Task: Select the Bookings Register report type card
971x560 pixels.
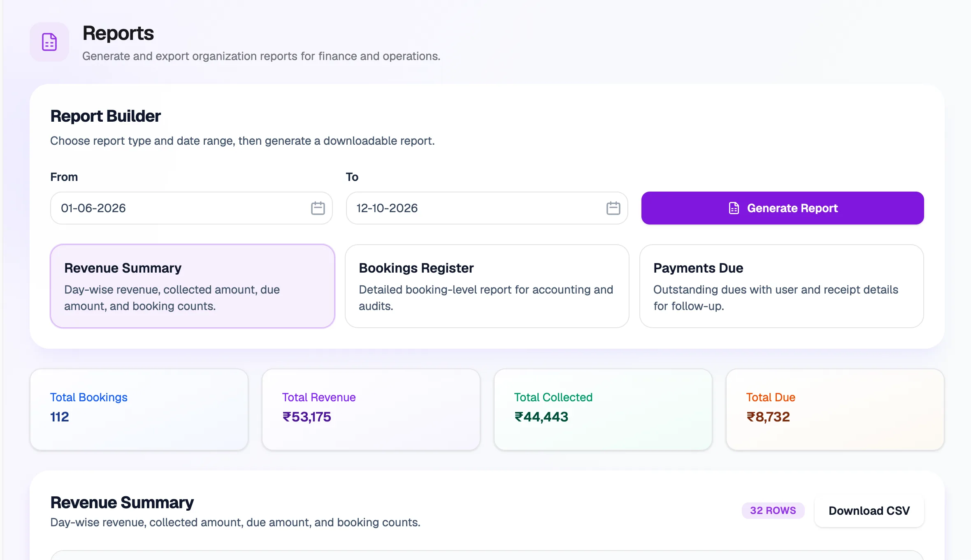Action: click(487, 286)
